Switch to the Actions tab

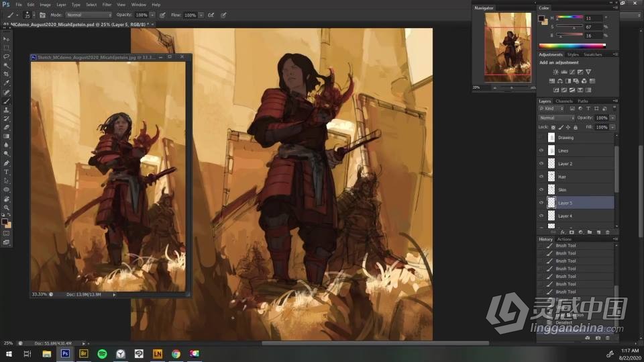[x=564, y=239]
